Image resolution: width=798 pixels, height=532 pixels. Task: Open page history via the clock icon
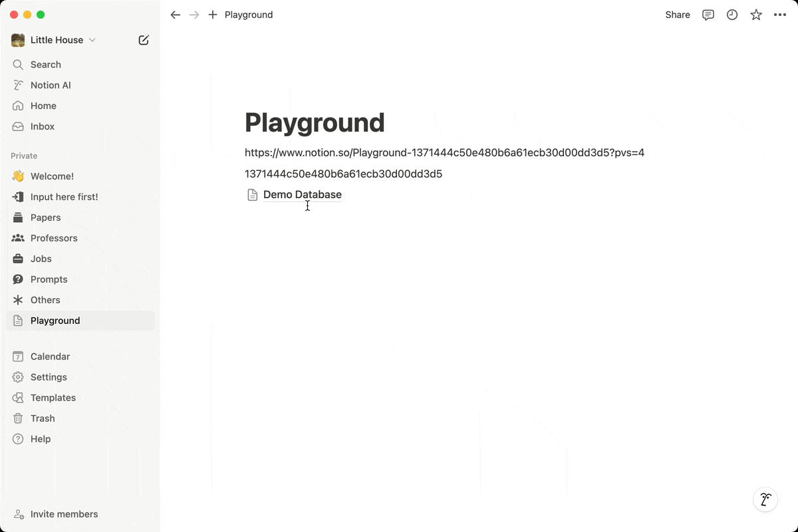[731, 15]
